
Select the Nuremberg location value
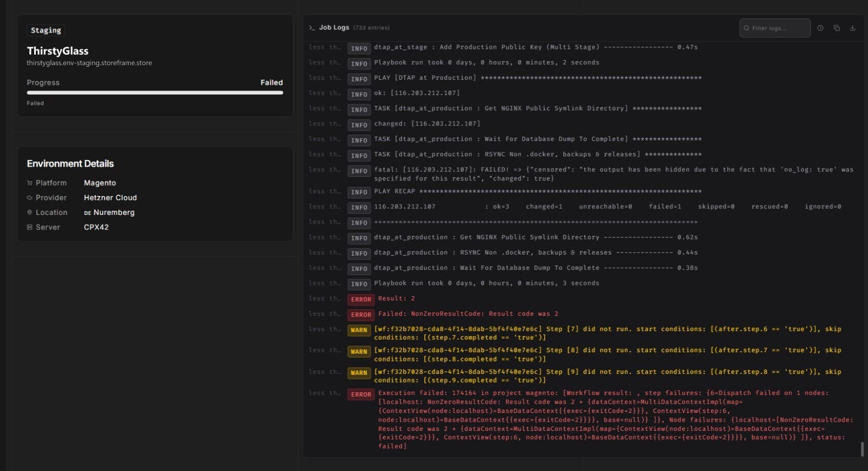(x=114, y=212)
